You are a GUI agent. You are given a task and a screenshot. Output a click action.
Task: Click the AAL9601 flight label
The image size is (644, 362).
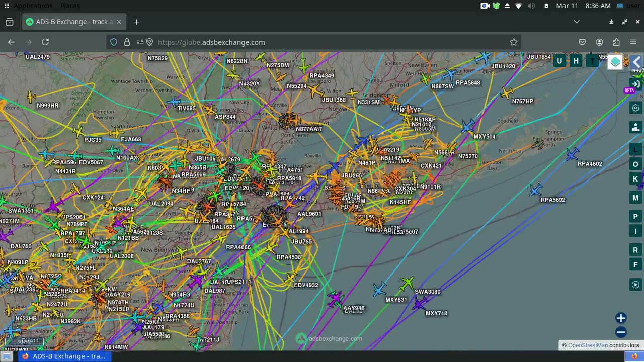pyautogui.click(x=309, y=214)
